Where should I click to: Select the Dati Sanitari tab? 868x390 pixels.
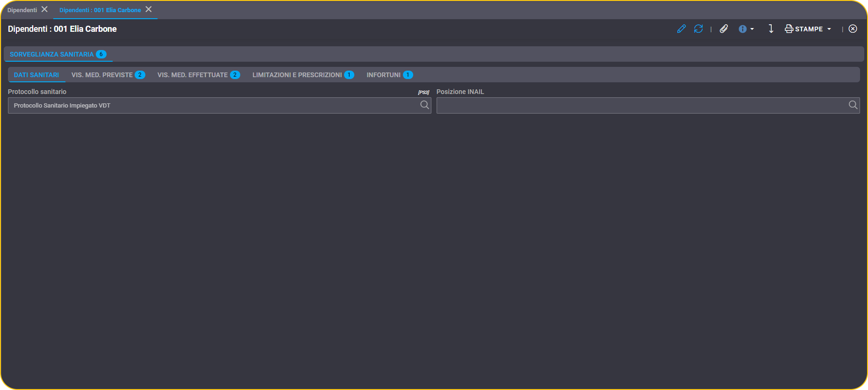[x=36, y=75]
